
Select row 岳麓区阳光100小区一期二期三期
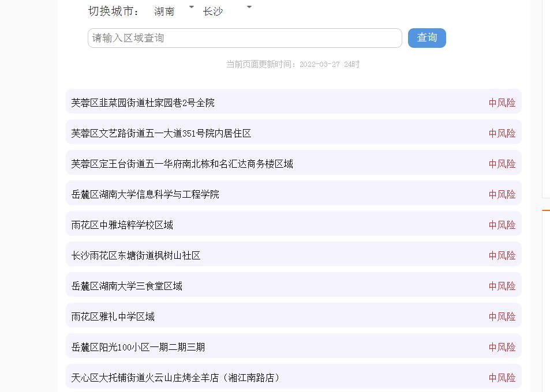click(294, 346)
